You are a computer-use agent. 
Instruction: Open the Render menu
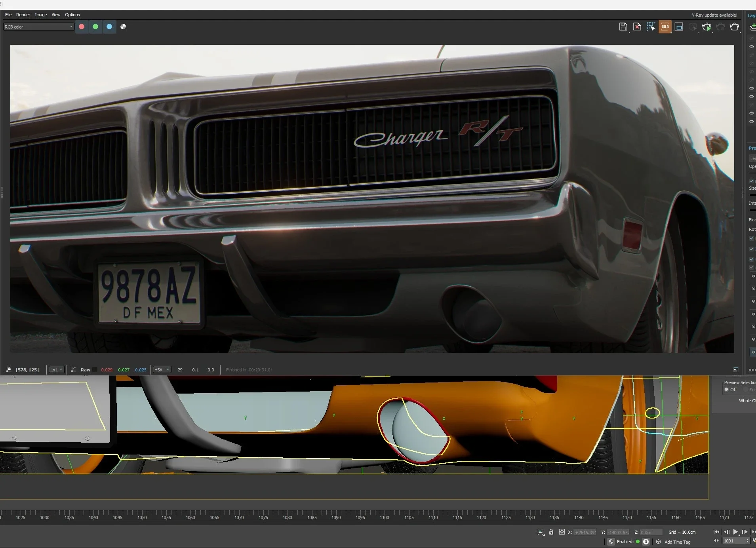23,15
